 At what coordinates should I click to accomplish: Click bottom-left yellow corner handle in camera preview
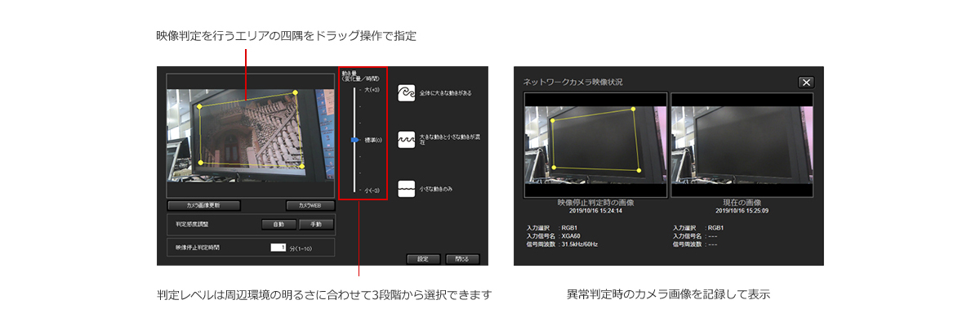[x=202, y=161]
